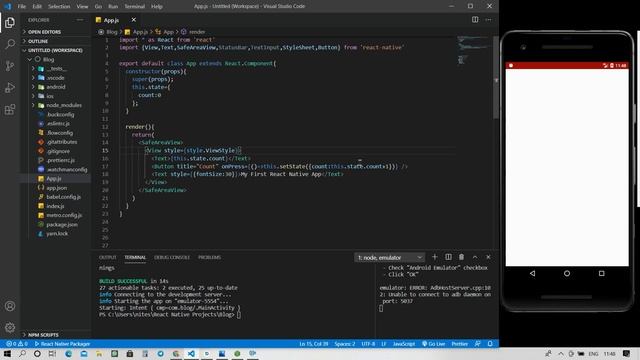The width and height of the screenshot is (640, 360).
Task: Open the terminal selector dropdown
Action: point(390,257)
